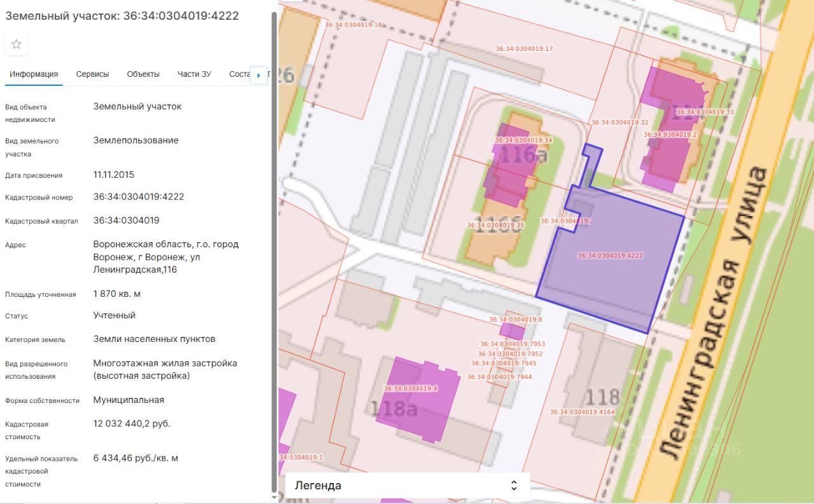Click the 'Форма собственности' field label
Screen dimensions: 814x504
pos(43,400)
